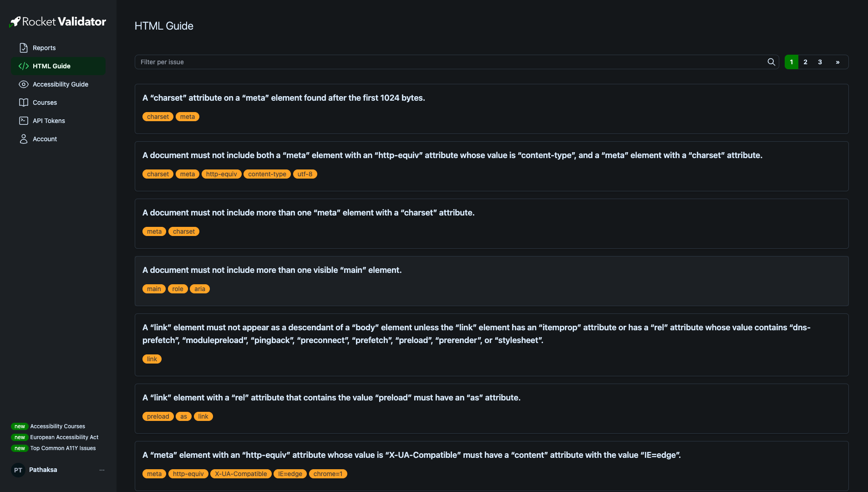Open Accessibility Guide in the sidebar

click(x=60, y=84)
